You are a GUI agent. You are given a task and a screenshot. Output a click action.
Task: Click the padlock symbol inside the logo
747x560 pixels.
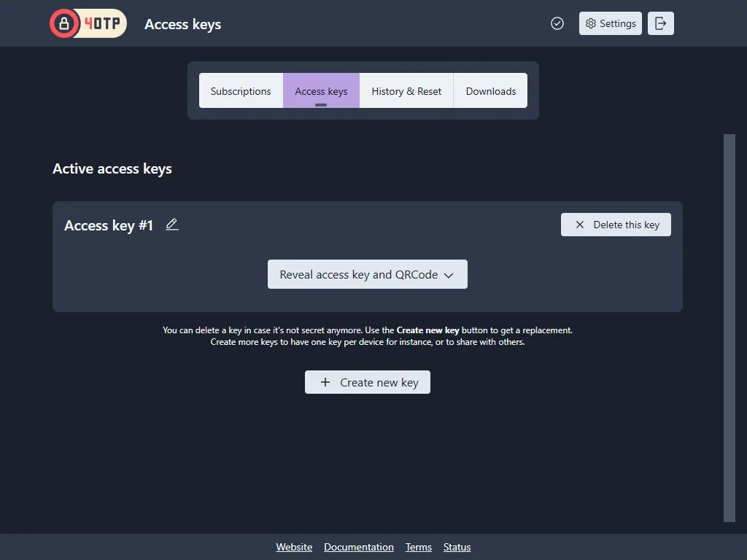64,23
